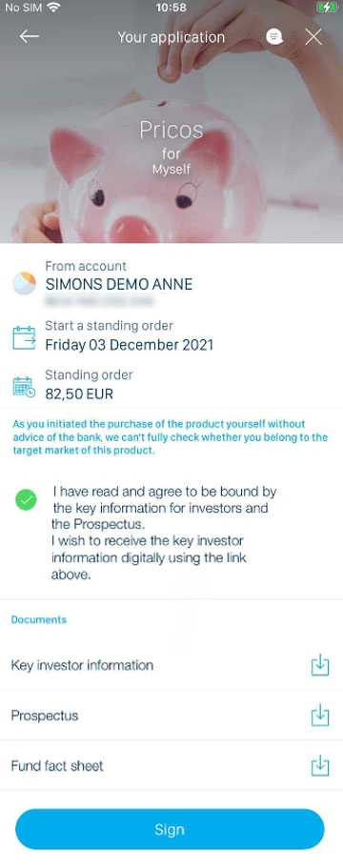Select start date Friday 03 December 2021
This screenshot has height=868, width=343.
point(129,345)
